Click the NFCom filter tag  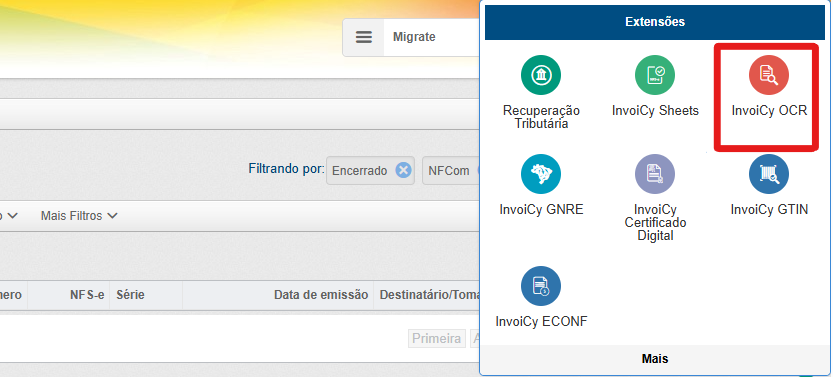449,171
